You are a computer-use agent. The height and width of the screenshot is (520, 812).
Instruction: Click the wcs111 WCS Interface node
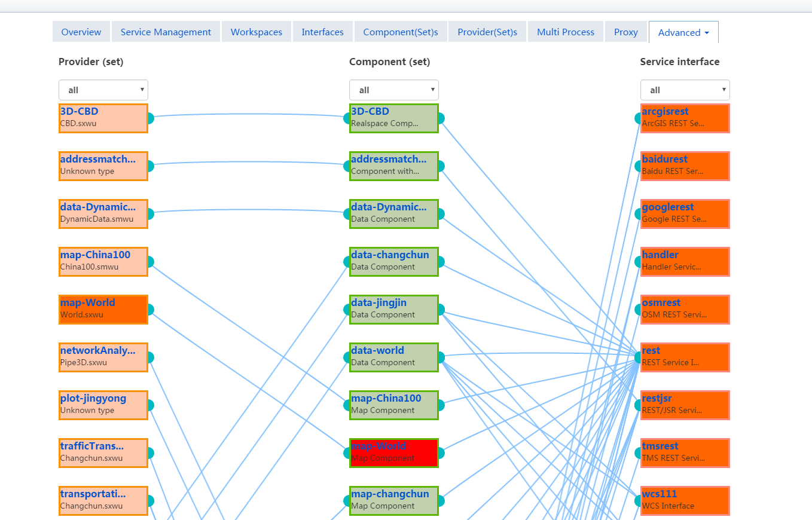(685, 501)
